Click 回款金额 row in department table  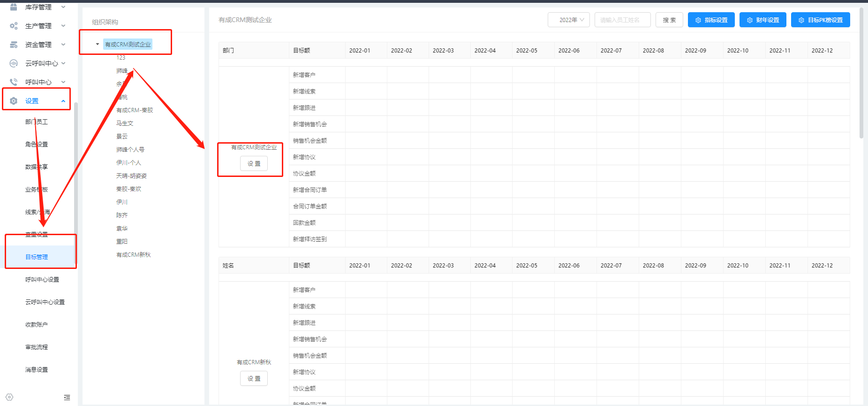tap(569, 222)
